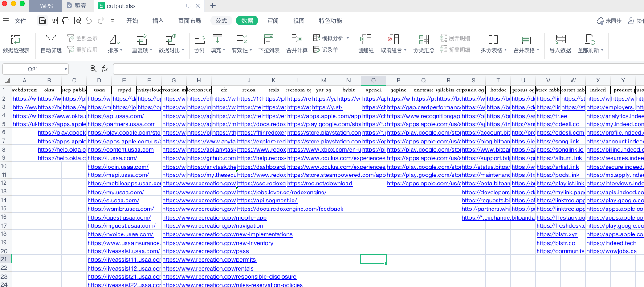Expand the 模拟分析 what-if analysis dropdown
Image resolution: width=644 pixels, height=287 pixels.
point(347,38)
